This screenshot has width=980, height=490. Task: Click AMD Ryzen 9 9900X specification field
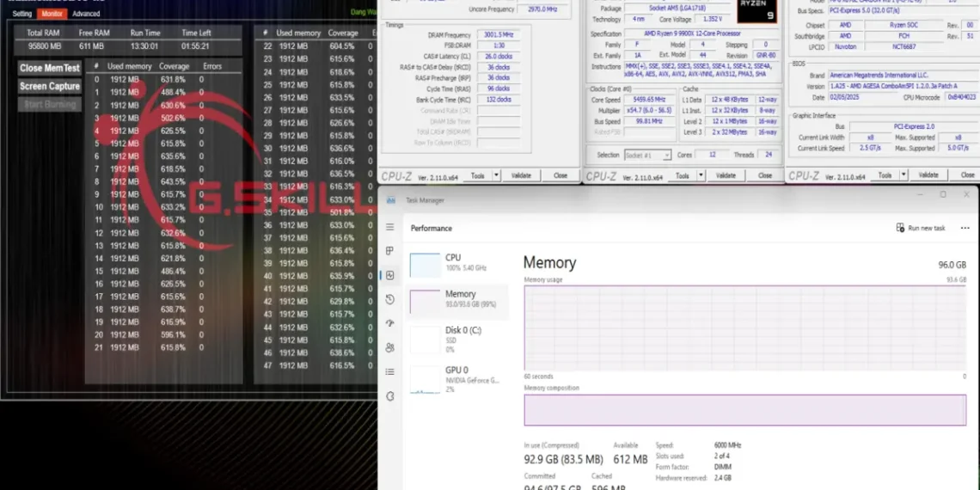pyautogui.click(x=702, y=34)
